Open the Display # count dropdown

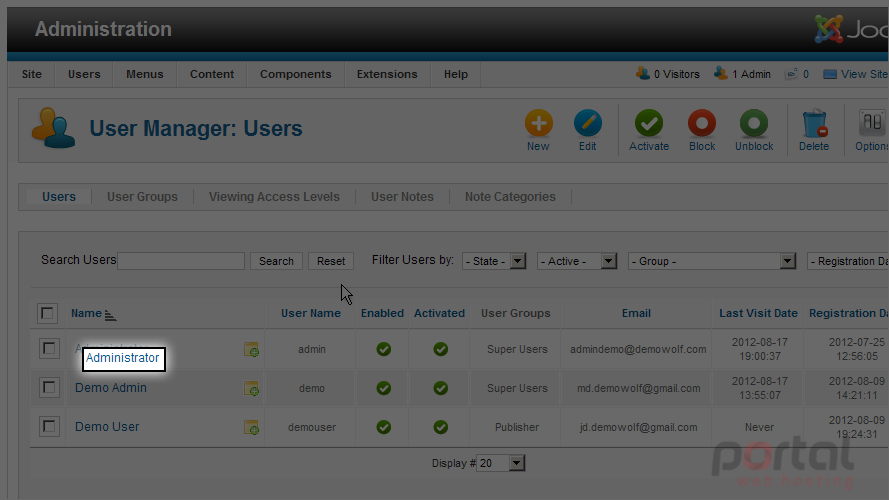pos(501,463)
